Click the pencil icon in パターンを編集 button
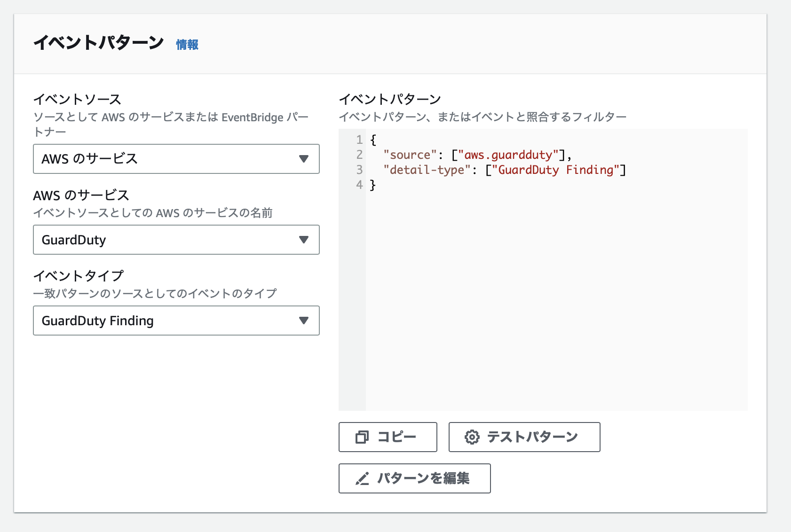791x532 pixels. tap(362, 479)
